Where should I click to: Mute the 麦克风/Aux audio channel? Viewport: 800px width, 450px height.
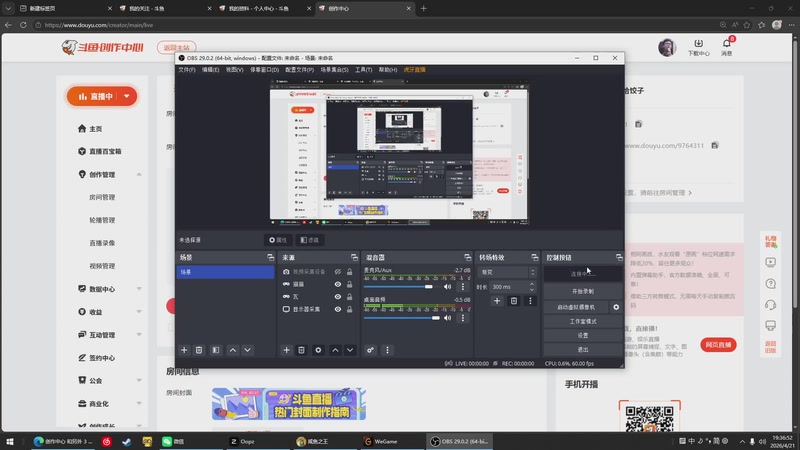coord(447,287)
